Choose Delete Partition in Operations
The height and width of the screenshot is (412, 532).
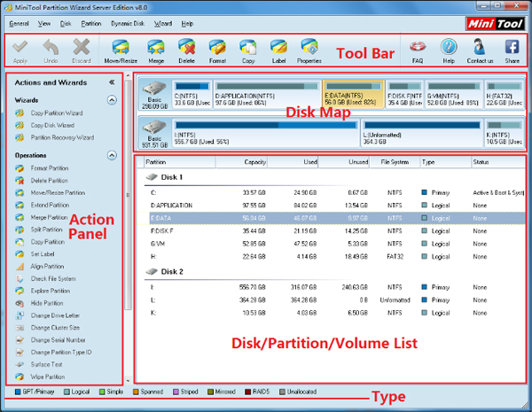(x=49, y=181)
